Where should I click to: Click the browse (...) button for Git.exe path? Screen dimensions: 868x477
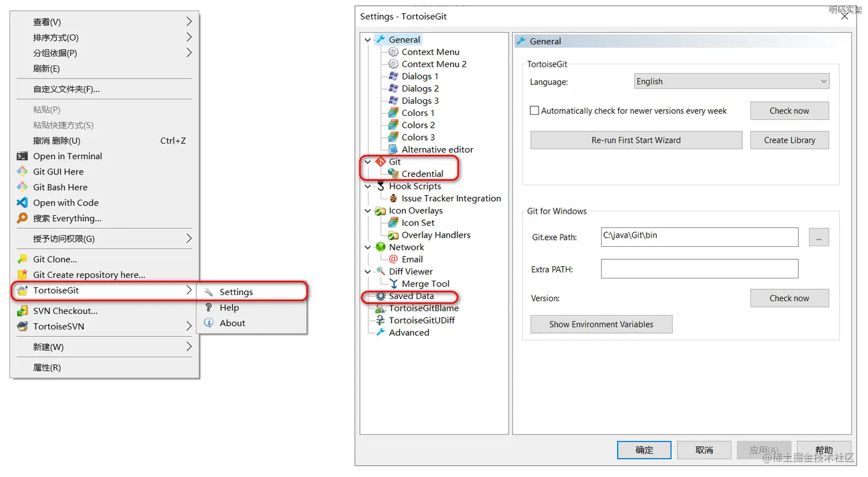click(x=819, y=237)
